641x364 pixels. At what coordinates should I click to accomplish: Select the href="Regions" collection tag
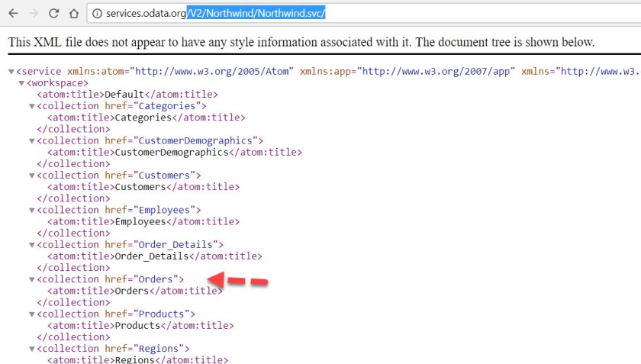click(x=113, y=349)
